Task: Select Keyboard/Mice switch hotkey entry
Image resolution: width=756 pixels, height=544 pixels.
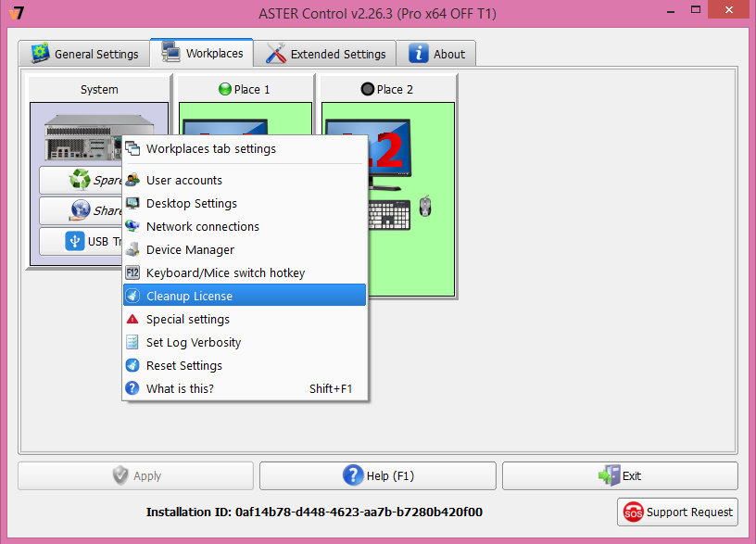Action: [x=245, y=273]
